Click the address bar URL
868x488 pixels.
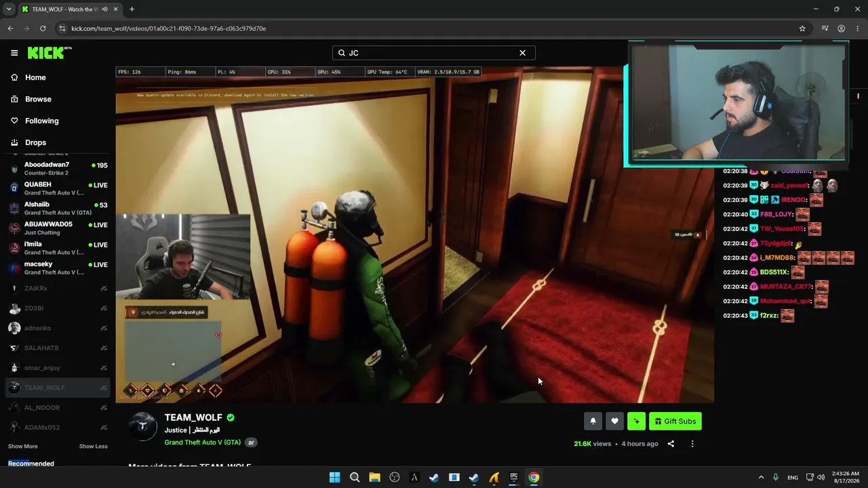(168, 28)
